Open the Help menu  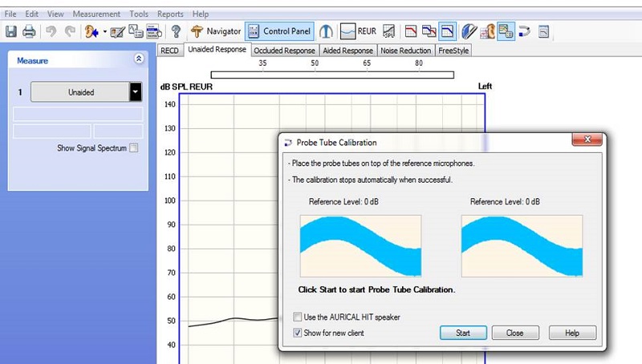tap(201, 14)
